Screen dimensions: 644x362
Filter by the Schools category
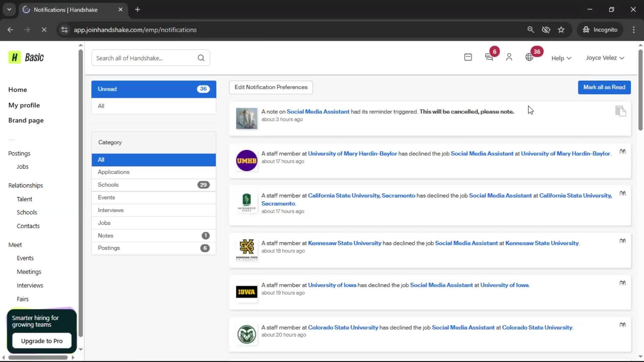click(154, 185)
